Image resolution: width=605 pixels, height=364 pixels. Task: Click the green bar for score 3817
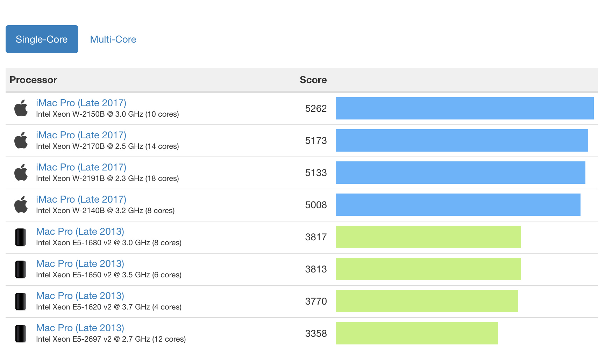428,237
